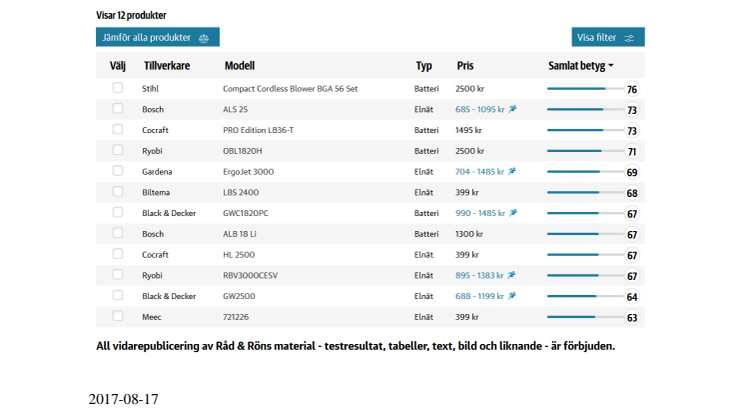Click the score badge 64 for GW2500
This screenshot has width=746, height=419.
tap(632, 297)
